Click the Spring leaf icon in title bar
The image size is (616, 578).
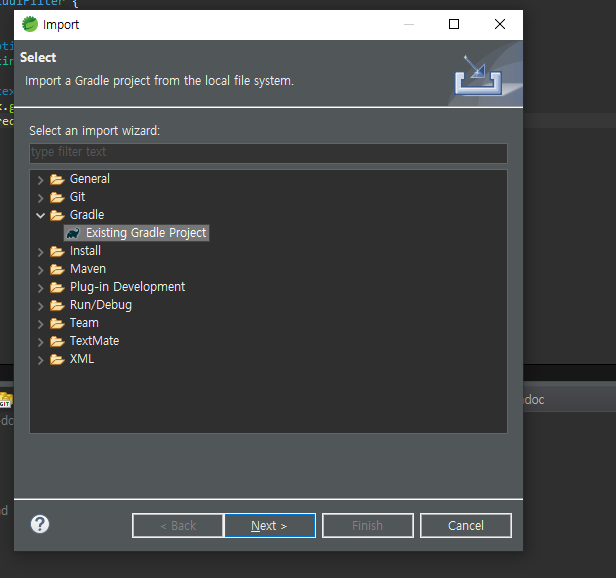pos(30,24)
